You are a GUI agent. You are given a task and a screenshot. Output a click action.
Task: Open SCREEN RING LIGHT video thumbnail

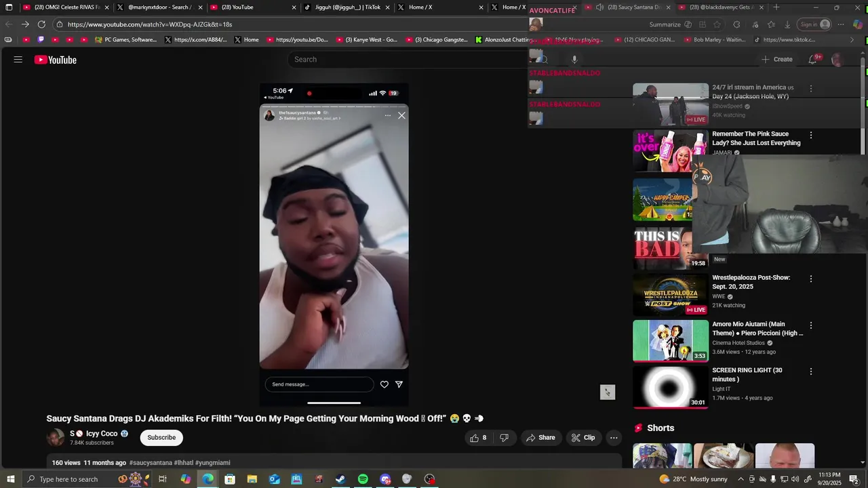coord(671,387)
